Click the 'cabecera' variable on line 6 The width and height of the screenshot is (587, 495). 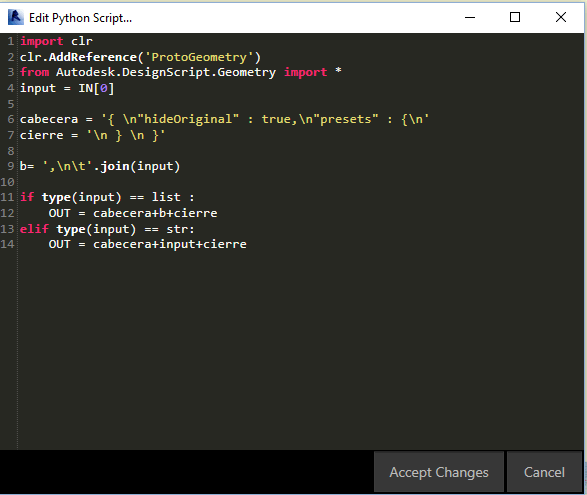click(49, 119)
